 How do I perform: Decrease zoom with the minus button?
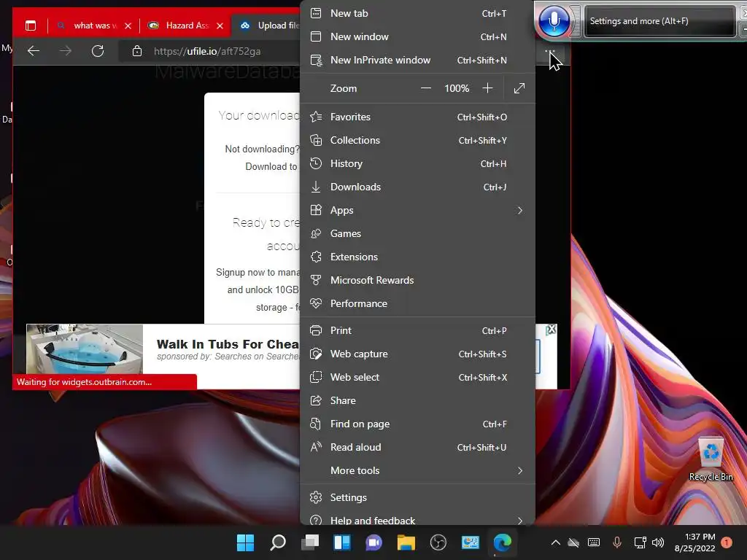[x=426, y=88]
